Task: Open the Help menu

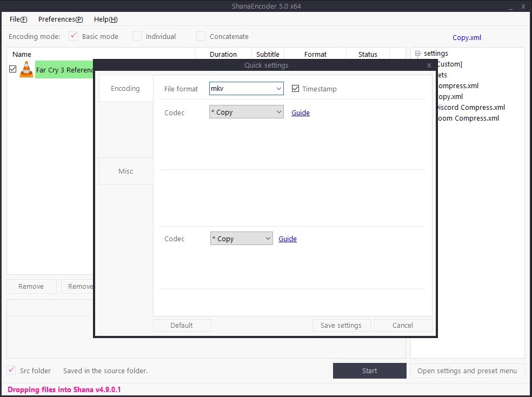Action: (105, 19)
